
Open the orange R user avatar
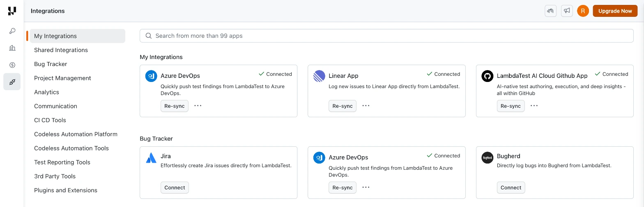[583, 11]
